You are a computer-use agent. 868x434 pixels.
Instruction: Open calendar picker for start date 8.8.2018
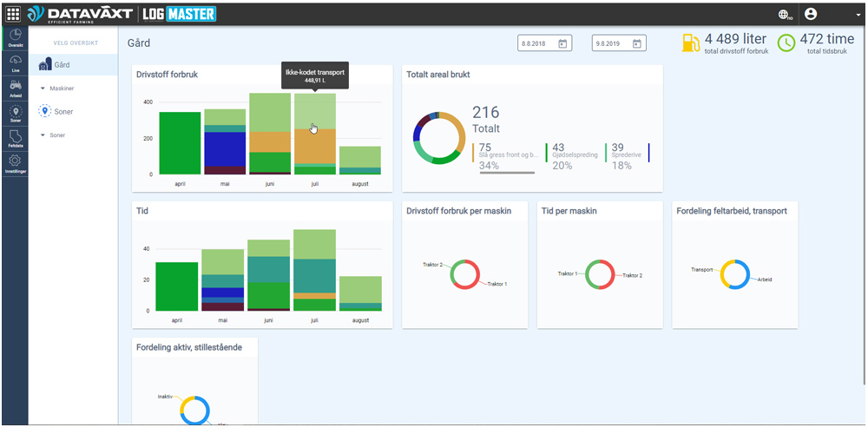pos(562,43)
